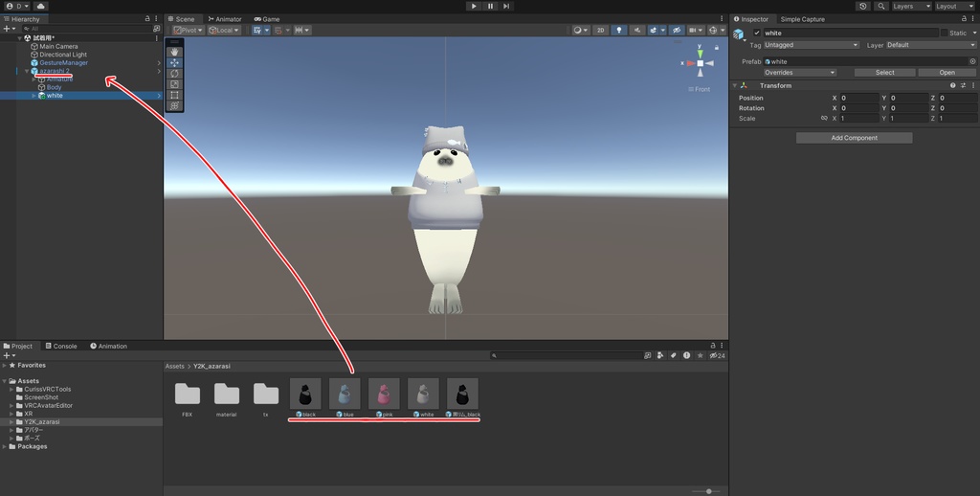Select the combined Transform tool
Image resolution: width=980 pixels, height=496 pixels.
click(174, 105)
